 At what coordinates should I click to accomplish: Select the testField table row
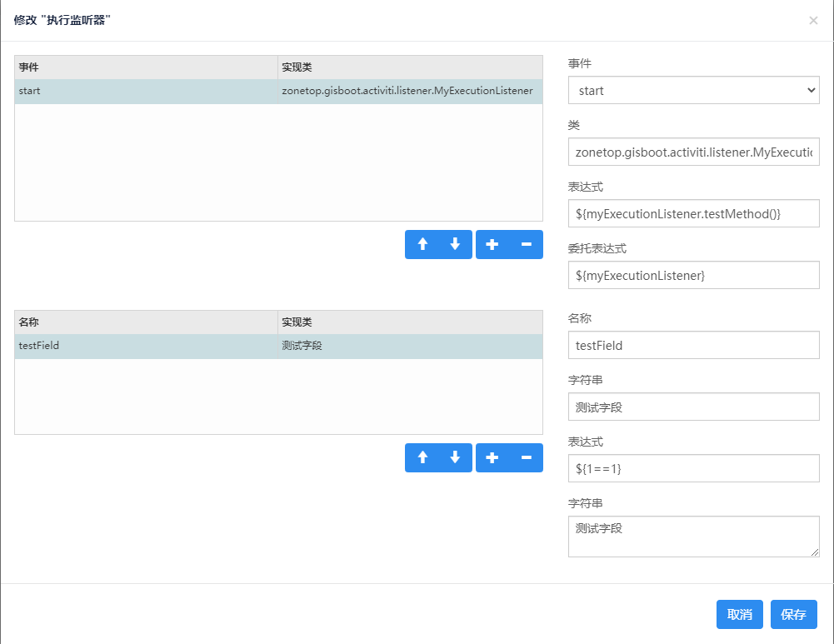pyautogui.click(x=278, y=346)
